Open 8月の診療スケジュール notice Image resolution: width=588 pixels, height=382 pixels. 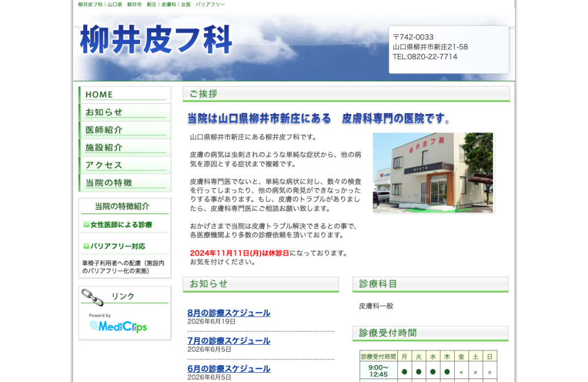229,313
